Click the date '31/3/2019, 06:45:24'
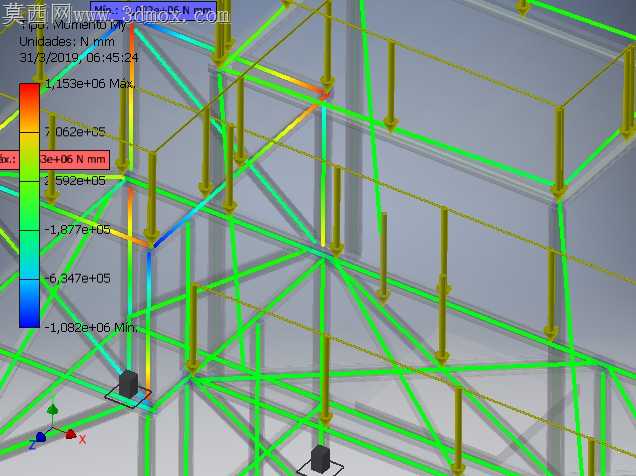This screenshot has height=476, width=636. [x=79, y=58]
